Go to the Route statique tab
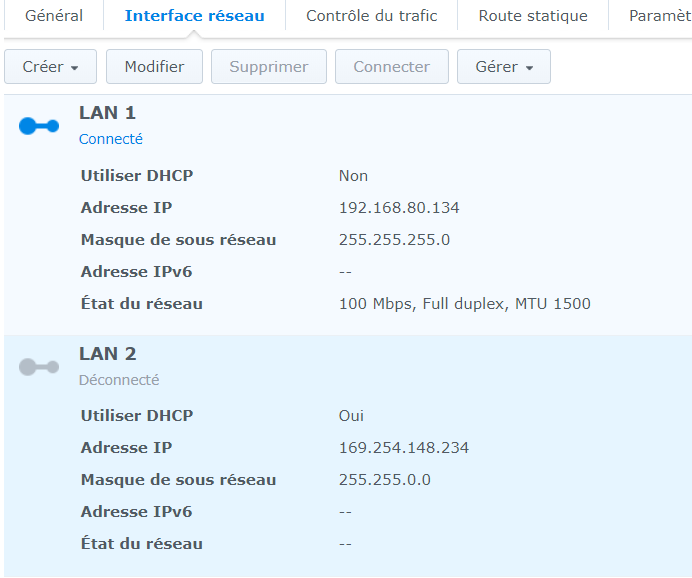 click(x=533, y=16)
